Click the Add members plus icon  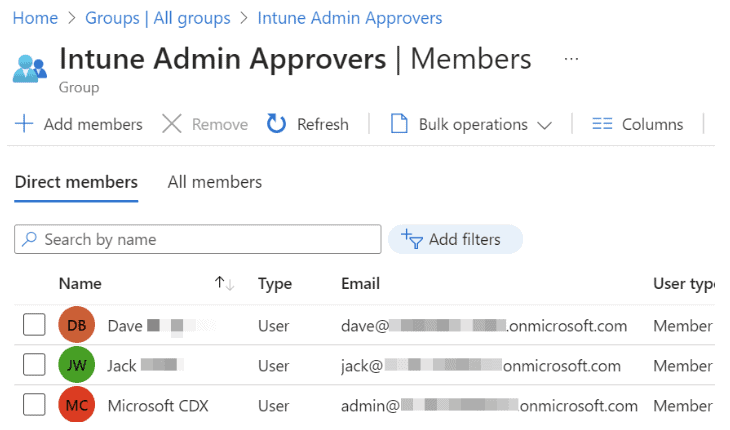coord(23,124)
